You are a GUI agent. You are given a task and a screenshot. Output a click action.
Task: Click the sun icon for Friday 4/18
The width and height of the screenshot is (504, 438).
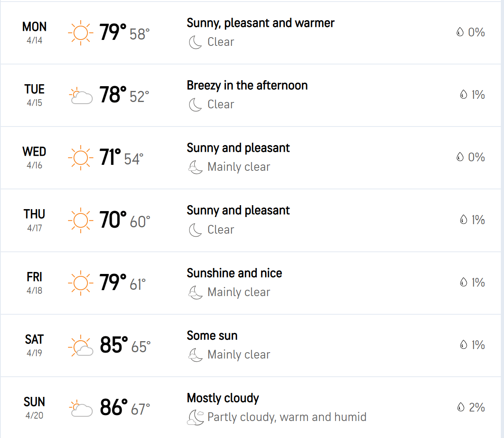[x=81, y=283]
